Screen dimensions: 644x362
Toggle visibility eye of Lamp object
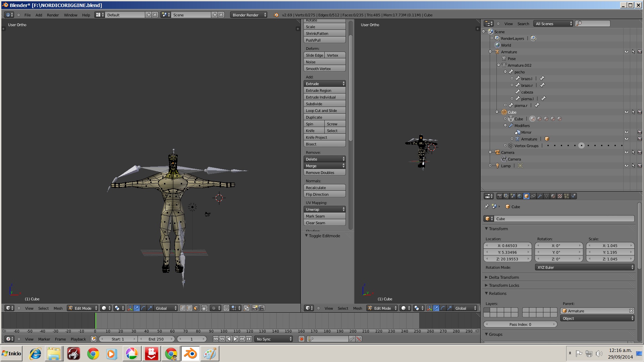(x=626, y=166)
